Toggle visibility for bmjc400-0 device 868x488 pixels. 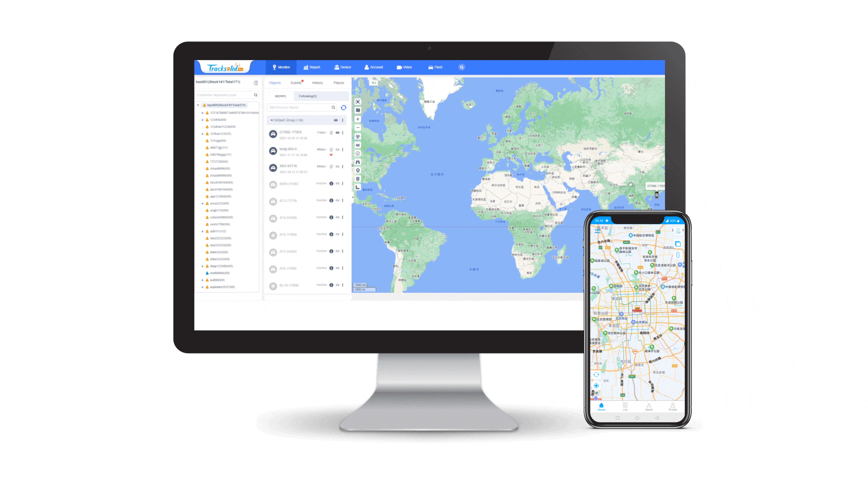point(337,148)
